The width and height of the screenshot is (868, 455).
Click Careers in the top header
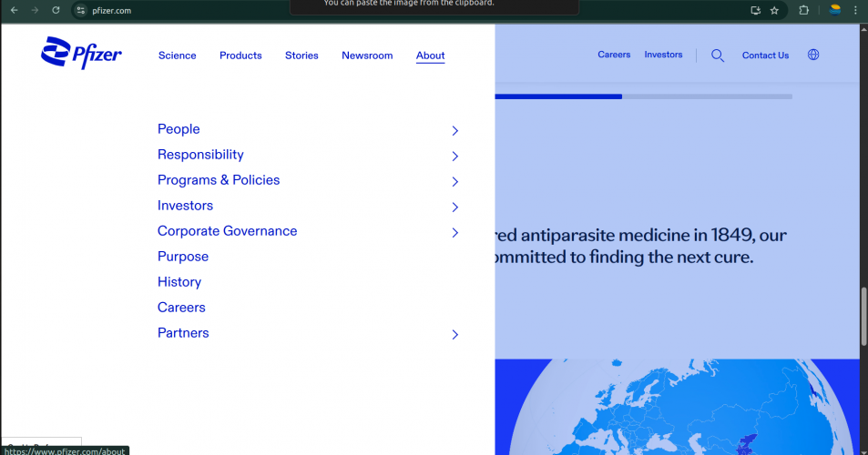click(x=614, y=55)
